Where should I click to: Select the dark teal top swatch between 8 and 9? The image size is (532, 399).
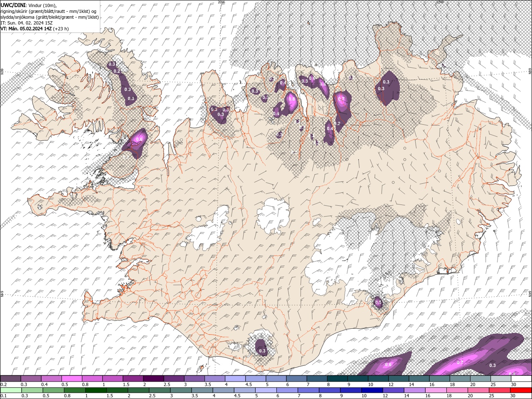(337, 379)
